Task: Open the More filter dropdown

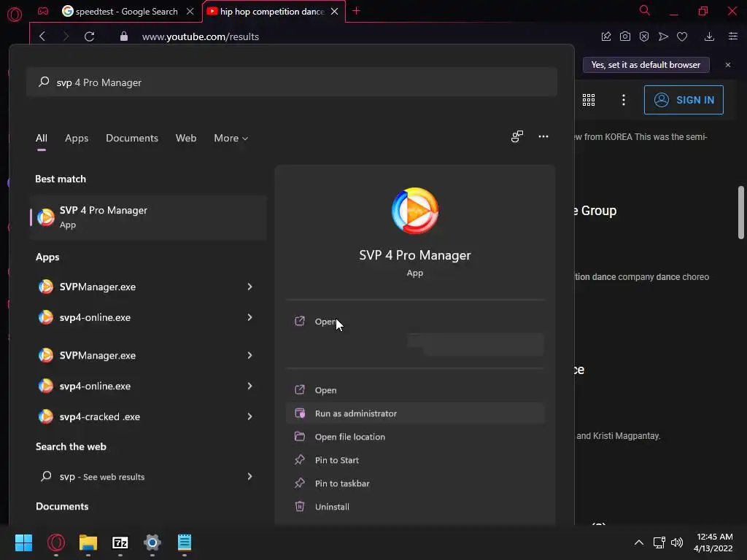Action: click(231, 138)
